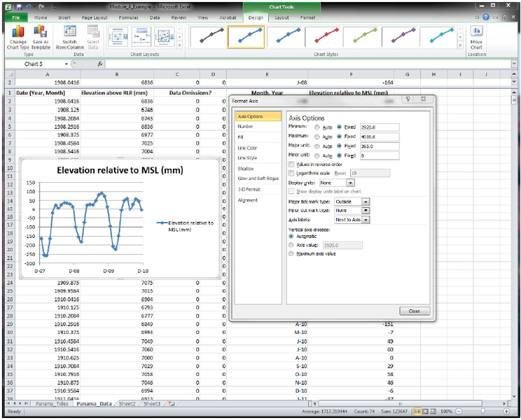Click the zoom slider in status bar
Screen dimensions: 521x420
(482, 412)
